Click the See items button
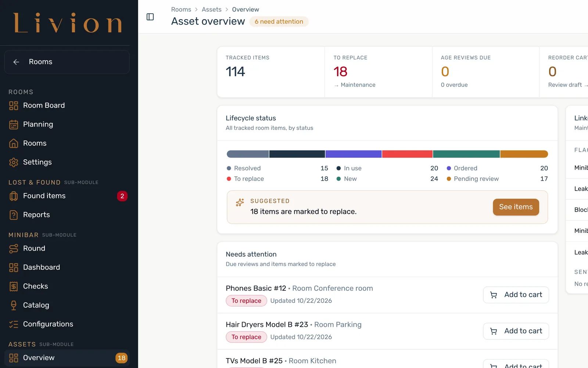588x368 pixels. [x=516, y=207]
